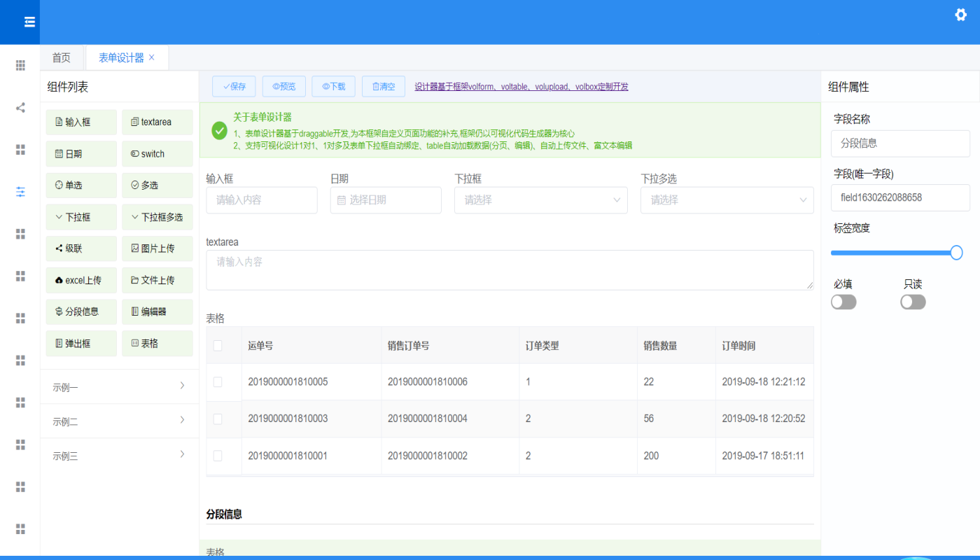Select the switch component
This screenshot has width=980, height=560.
[157, 154]
